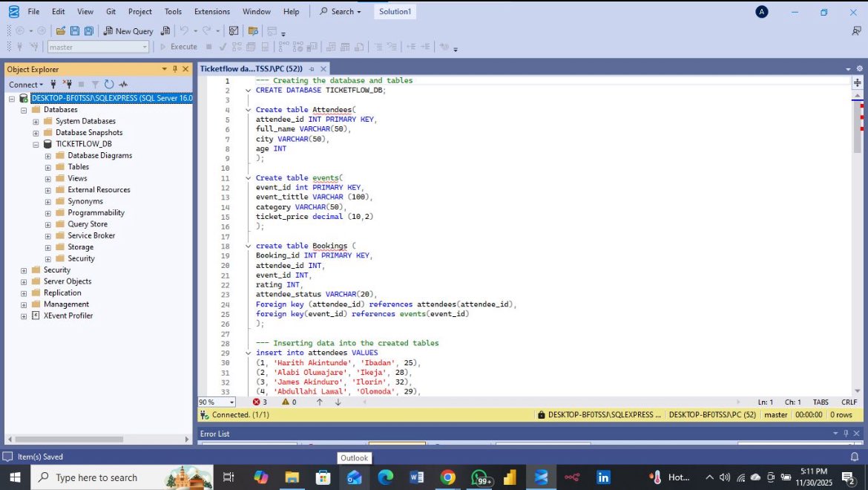Expand the Programmability node
This screenshot has width=868, height=490.
(47, 214)
